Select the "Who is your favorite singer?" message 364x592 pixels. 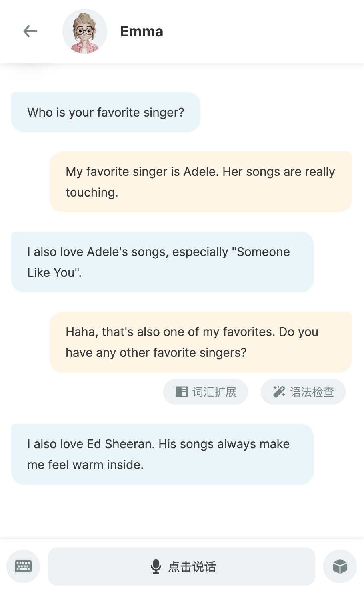(106, 112)
